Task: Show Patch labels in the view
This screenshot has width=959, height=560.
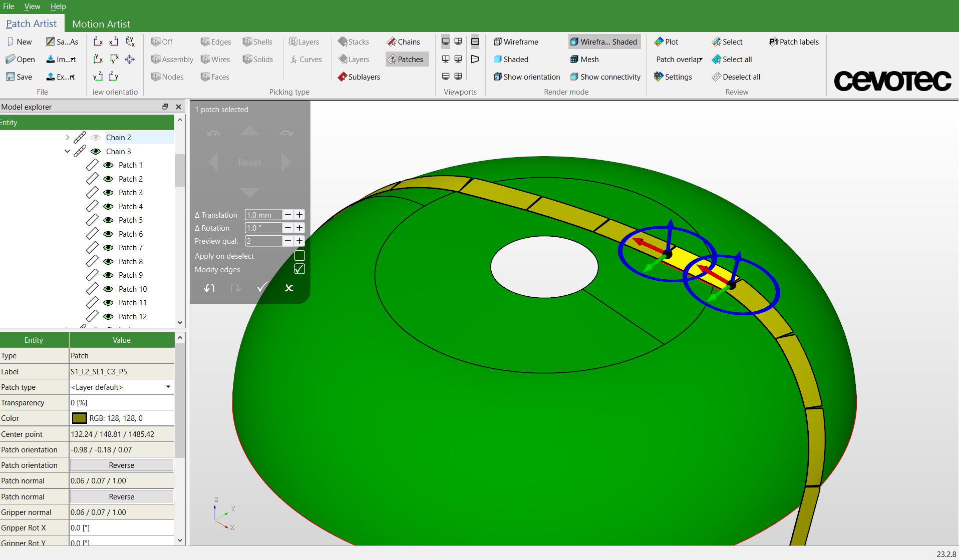Action: point(794,42)
